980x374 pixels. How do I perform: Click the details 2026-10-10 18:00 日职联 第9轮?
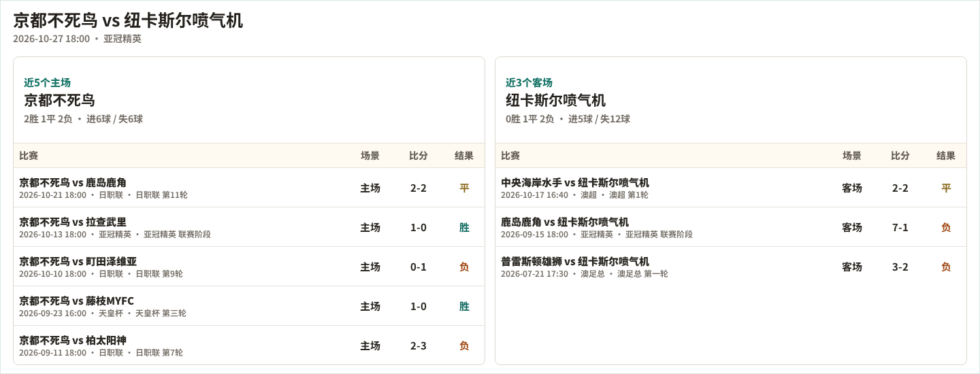[101, 274]
